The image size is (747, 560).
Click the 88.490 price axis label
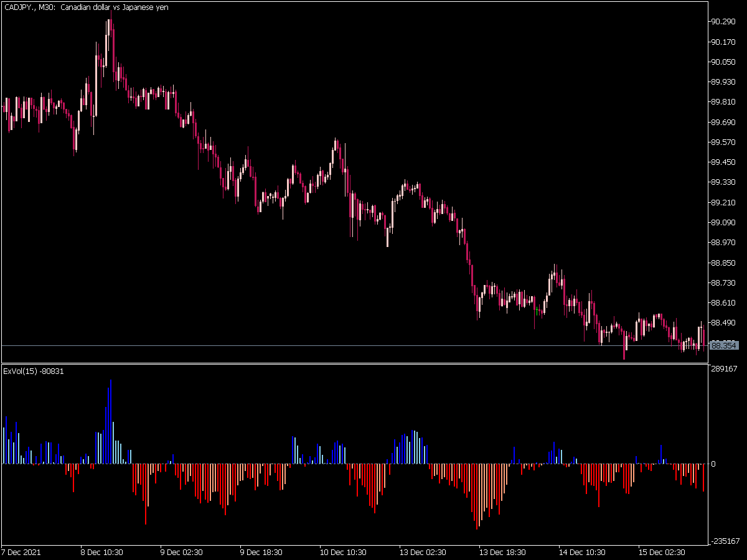(x=723, y=323)
